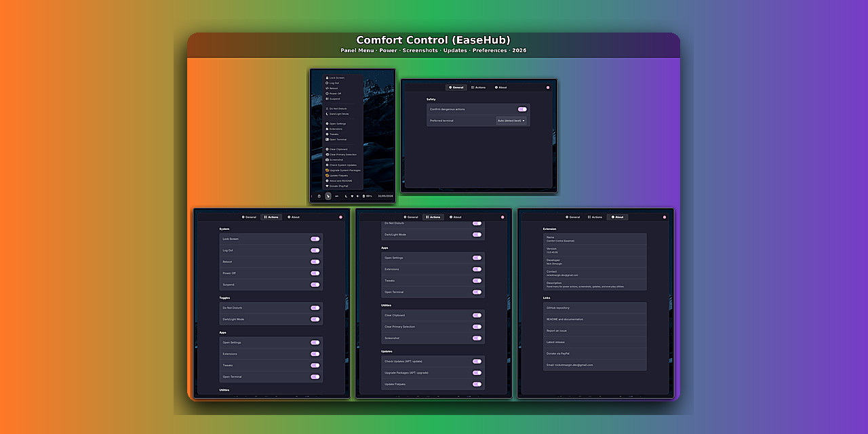Image resolution: width=868 pixels, height=434 pixels.
Task: Click the moon icon in the desktop panel tray
Action: [x=346, y=196]
